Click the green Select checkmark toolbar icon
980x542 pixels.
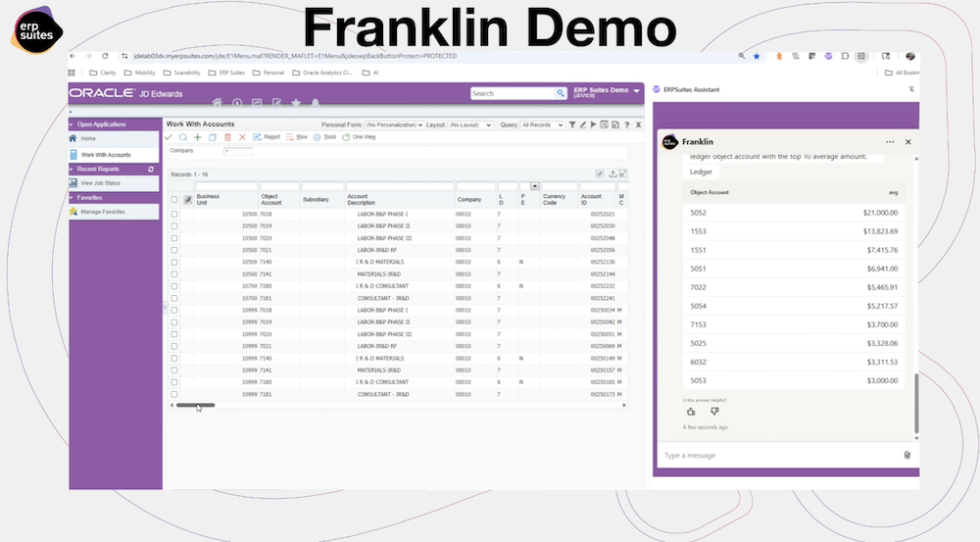click(x=169, y=137)
